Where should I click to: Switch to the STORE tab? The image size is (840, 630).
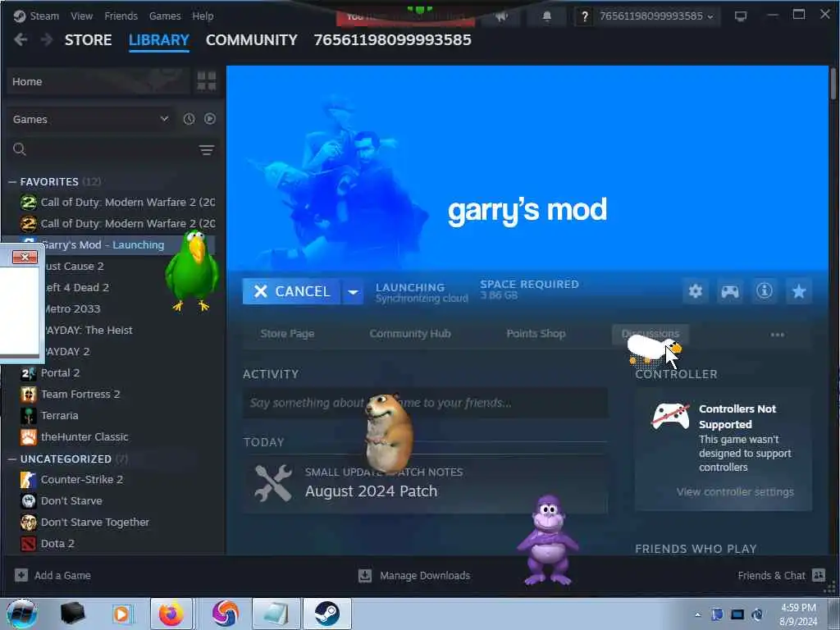(x=89, y=39)
